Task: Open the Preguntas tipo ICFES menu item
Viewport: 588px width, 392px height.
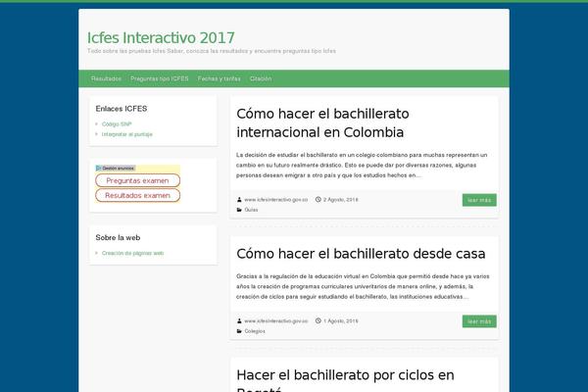Action: (x=160, y=78)
